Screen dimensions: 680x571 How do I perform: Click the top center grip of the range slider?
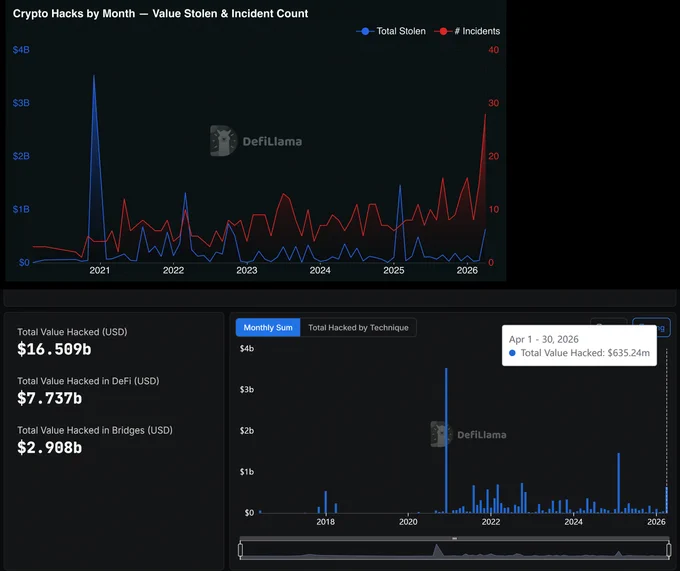454,538
